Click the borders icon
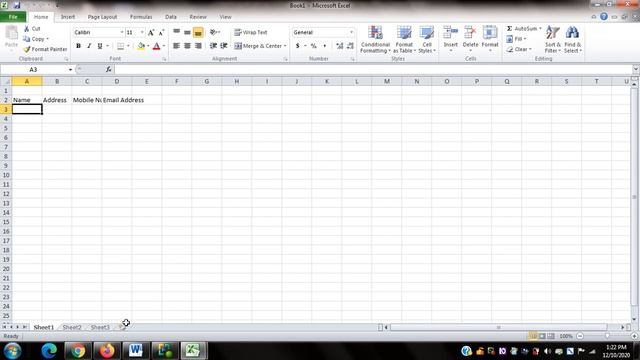 point(120,46)
